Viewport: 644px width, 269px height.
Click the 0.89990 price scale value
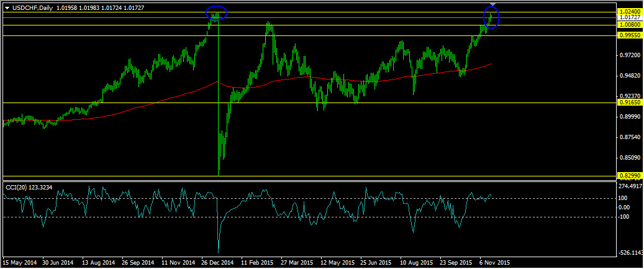(x=630, y=117)
